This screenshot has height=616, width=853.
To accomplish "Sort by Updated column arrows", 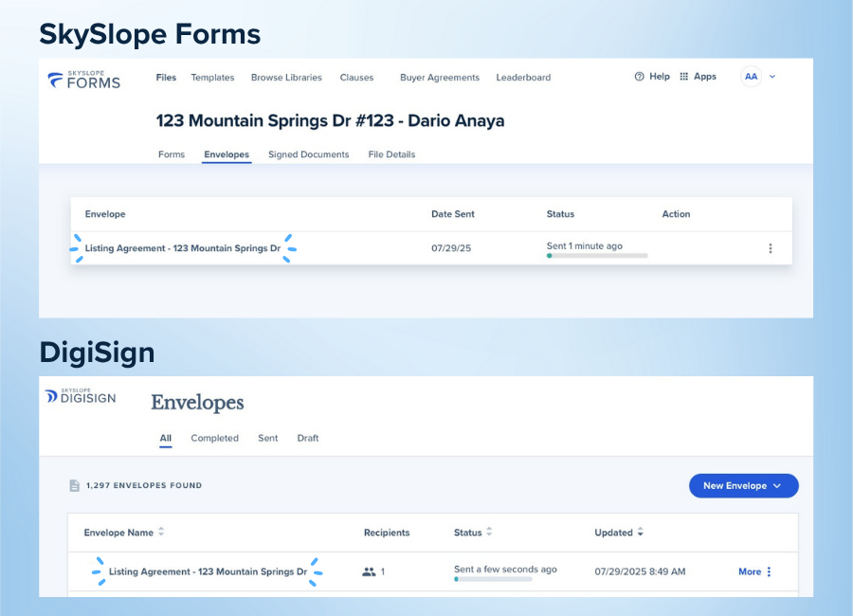I will pyautogui.click(x=641, y=532).
